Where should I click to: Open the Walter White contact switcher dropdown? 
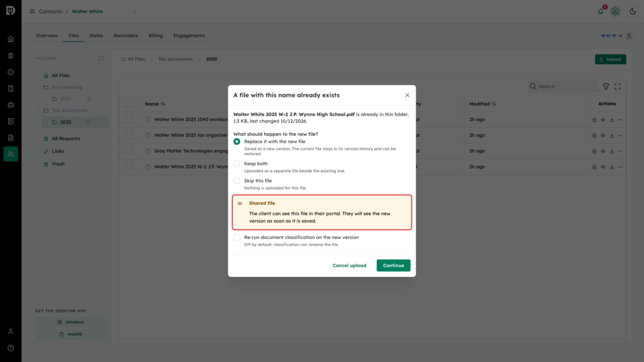tap(136, 11)
